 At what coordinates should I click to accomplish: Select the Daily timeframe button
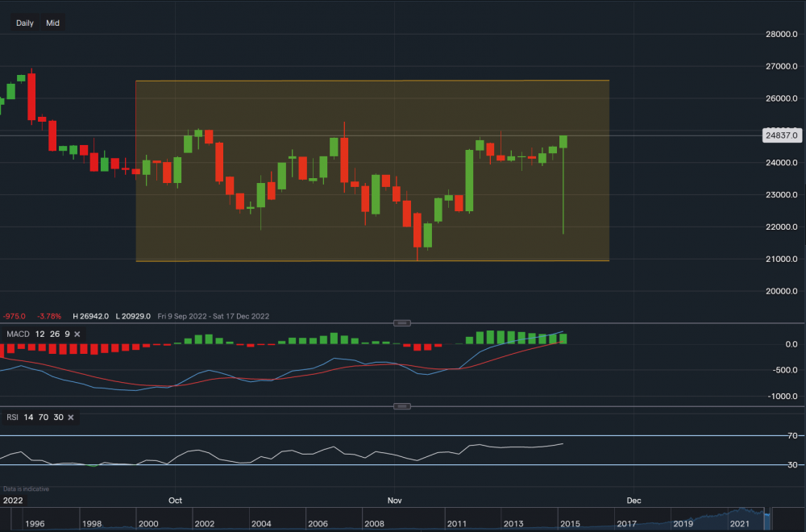coord(23,23)
